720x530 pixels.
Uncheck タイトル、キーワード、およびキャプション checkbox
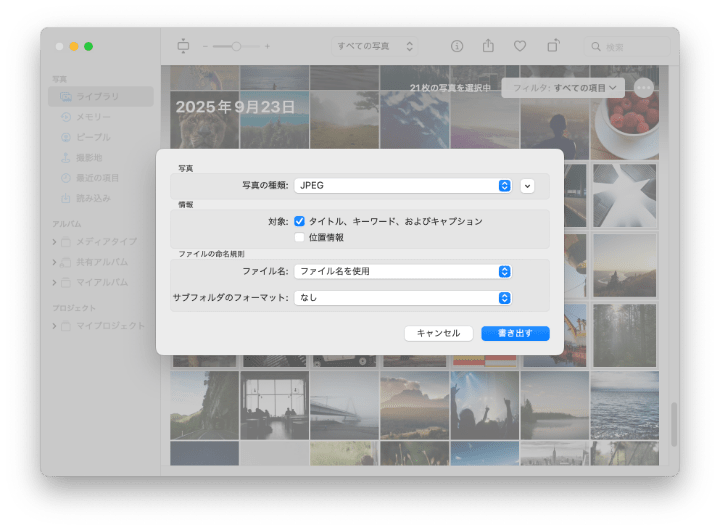[300, 221]
